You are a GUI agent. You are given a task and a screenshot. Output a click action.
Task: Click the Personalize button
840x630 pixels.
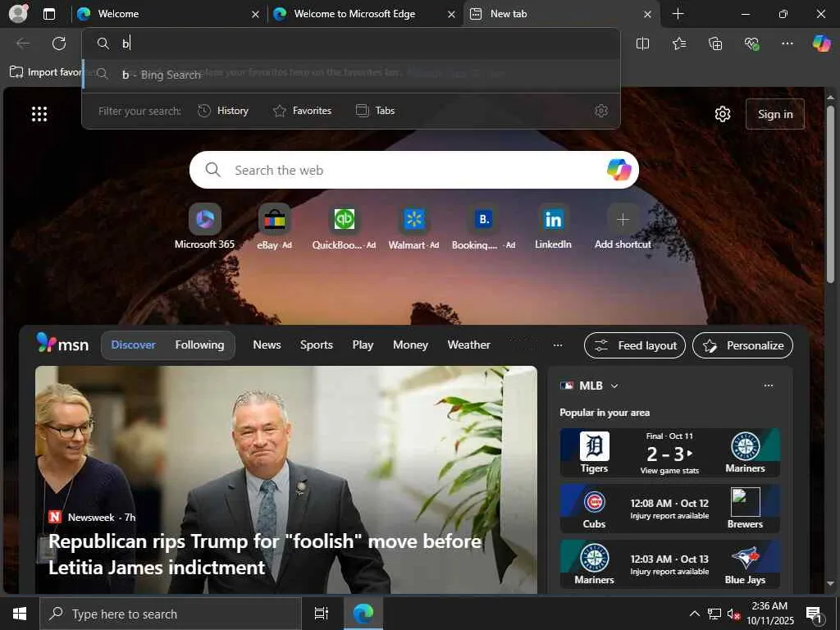(742, 345)
